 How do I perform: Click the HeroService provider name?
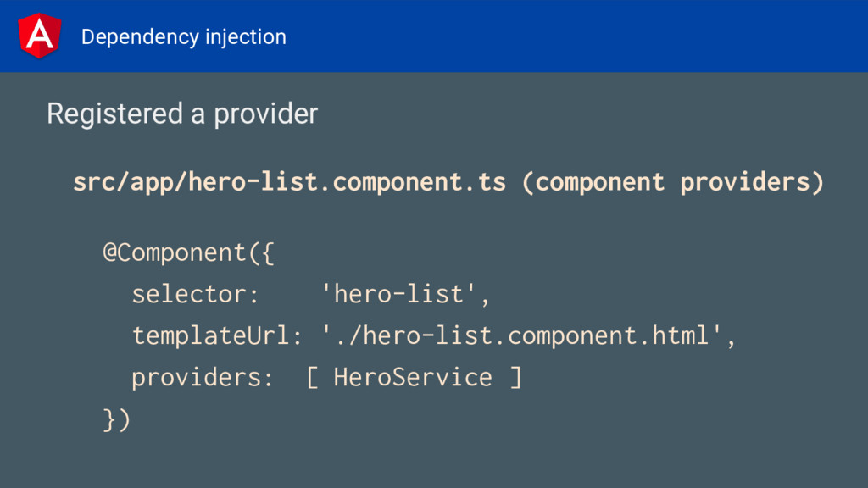(413, 377)
